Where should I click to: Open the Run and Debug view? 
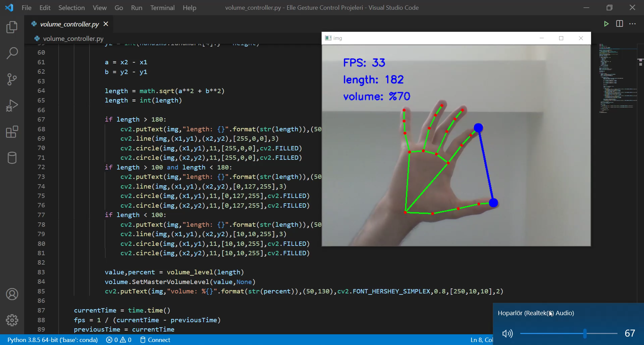pyautogui.click(x=12, y=106)
